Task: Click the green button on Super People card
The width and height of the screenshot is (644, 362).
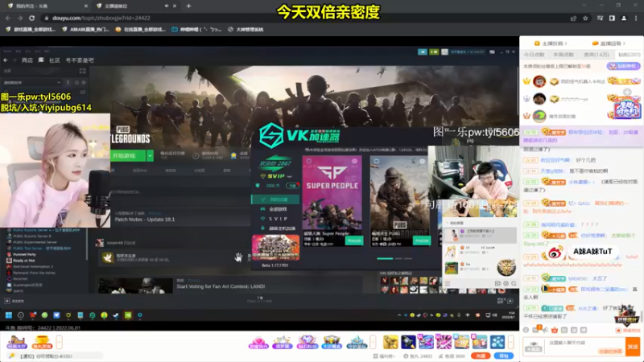Action: point(353,241)
